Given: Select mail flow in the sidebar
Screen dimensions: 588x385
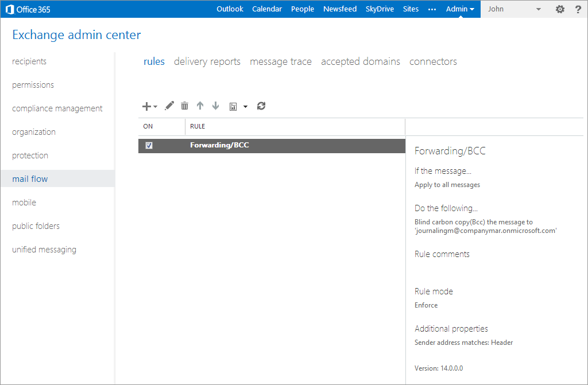Looking at the screenshot, I should click(57, 179).
